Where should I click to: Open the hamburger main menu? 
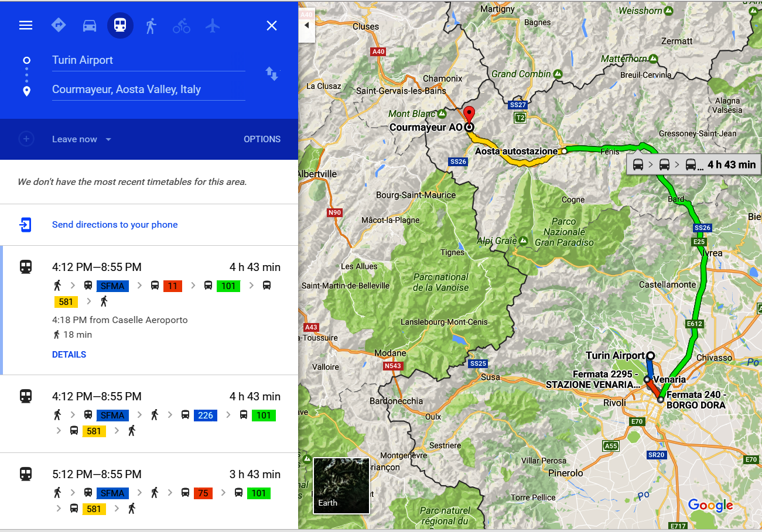pyautogui.click(x=26, y=25)
